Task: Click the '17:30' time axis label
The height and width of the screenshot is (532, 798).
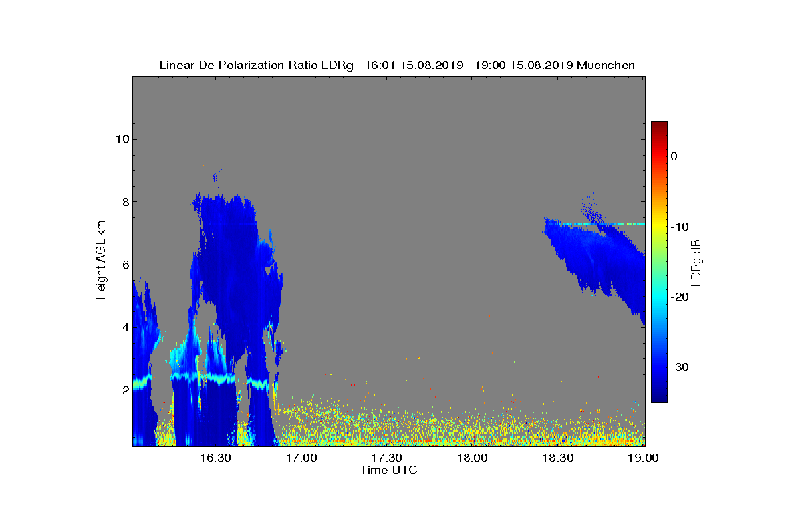Action: (386, 458)
